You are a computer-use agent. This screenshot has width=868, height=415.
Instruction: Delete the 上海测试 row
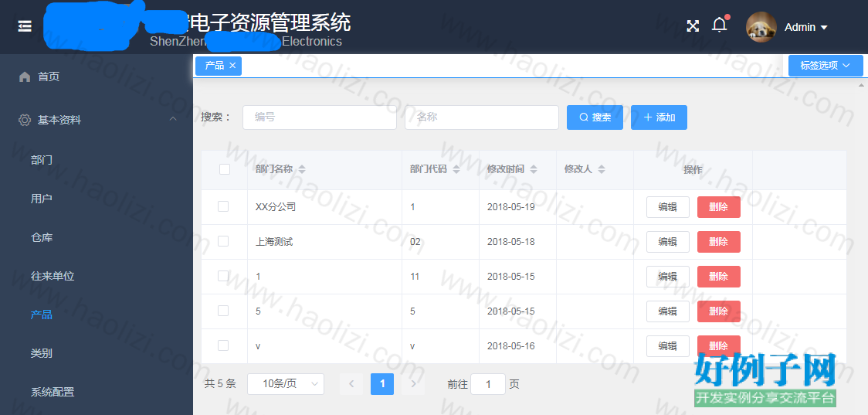(x=718, y=242)
